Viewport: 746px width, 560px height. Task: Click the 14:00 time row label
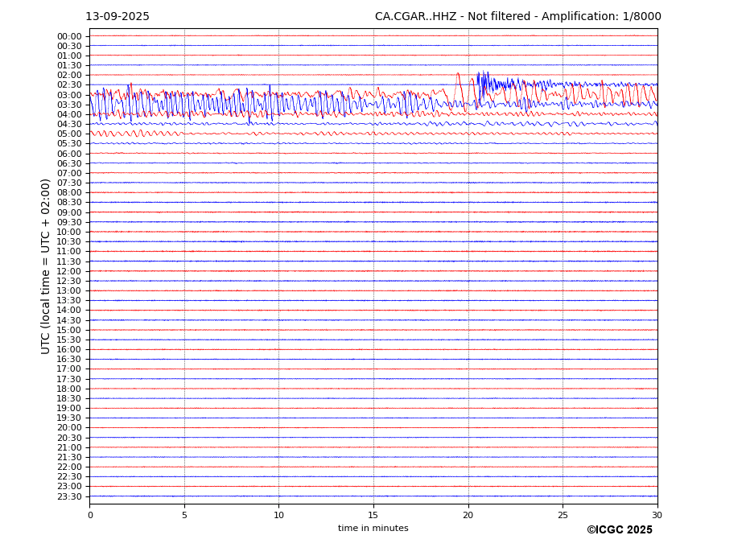click(69, 311)
